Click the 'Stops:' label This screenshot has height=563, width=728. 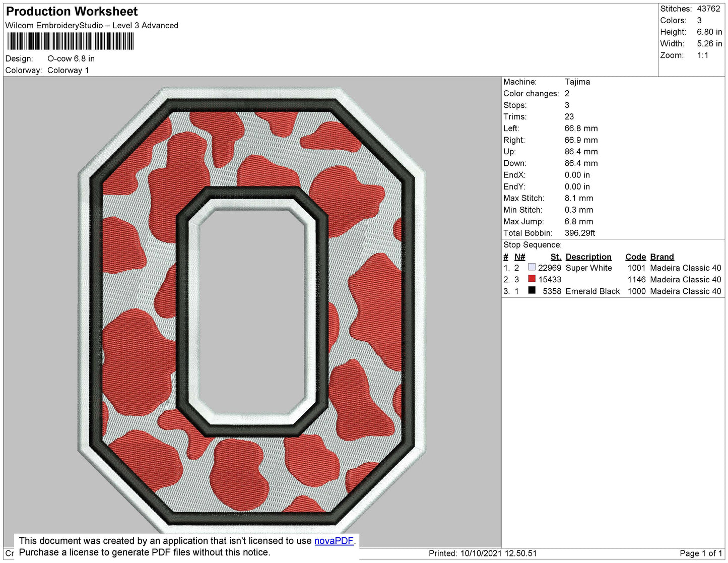515,105
